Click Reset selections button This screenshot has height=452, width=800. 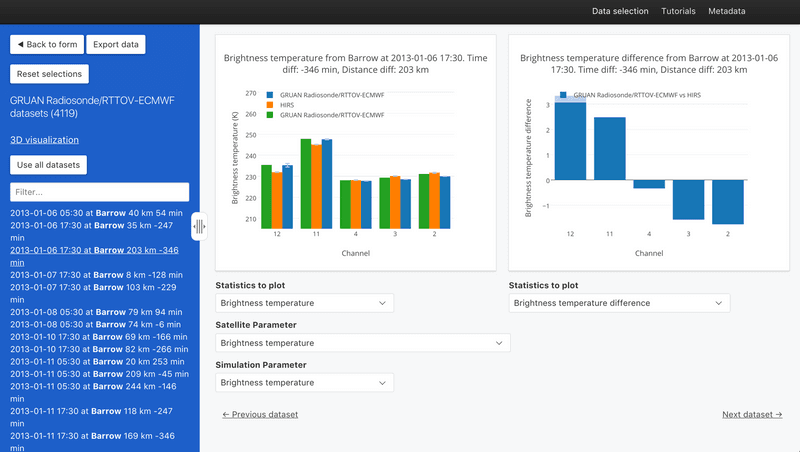(x=49, y=74)
